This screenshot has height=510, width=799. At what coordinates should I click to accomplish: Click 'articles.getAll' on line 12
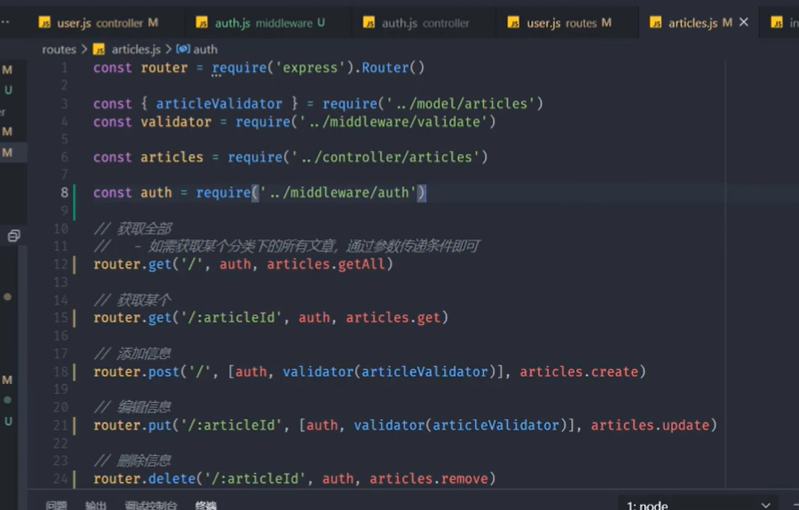[x=326, y=264]
